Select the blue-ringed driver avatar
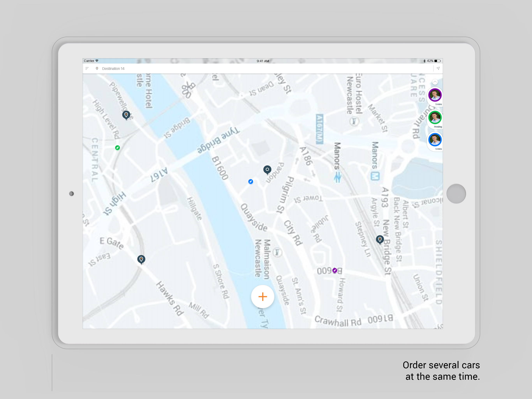532x399 pixels. pyautogui.click(x=435, y=139)
